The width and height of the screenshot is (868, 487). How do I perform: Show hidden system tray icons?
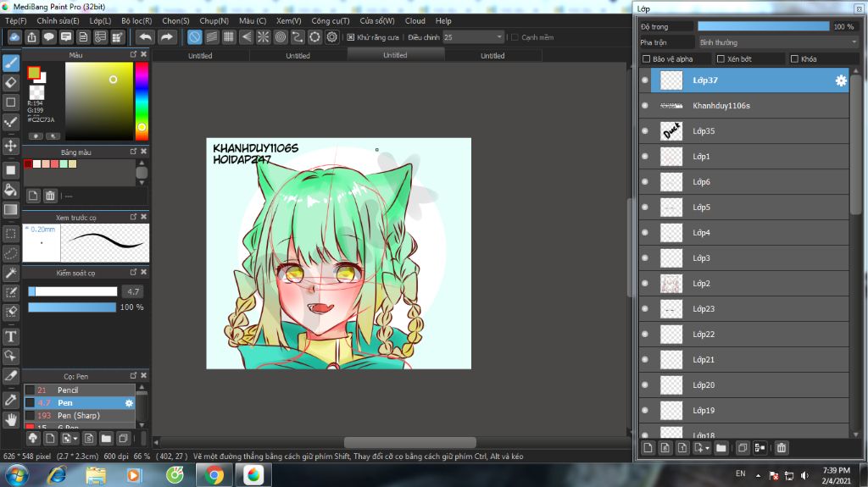tap(758, 475)
